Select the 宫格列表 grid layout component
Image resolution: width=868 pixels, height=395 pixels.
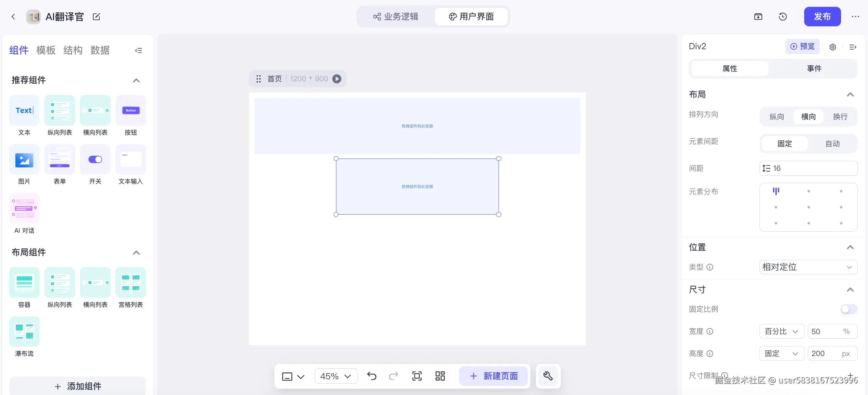tap(131, 288)
